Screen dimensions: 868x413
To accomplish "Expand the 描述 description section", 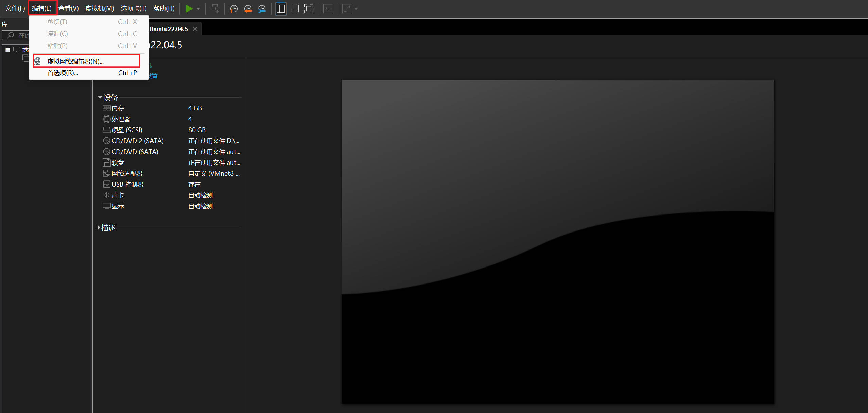I will coord(99,228).
